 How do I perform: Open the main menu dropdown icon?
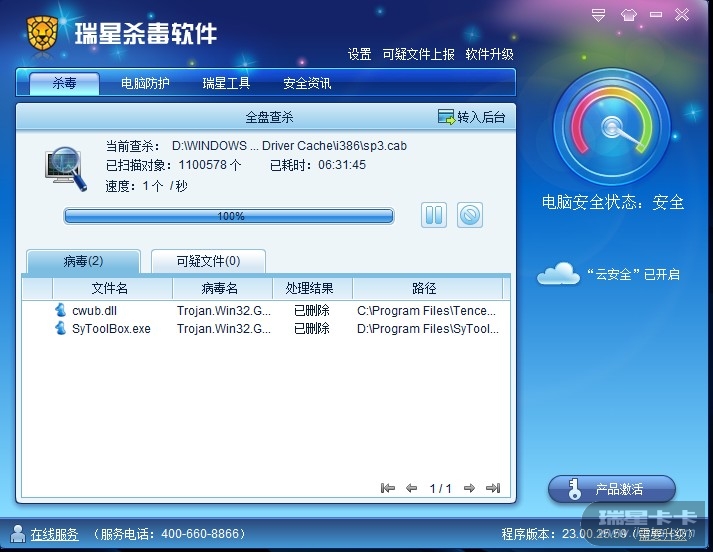coord(598,15)
